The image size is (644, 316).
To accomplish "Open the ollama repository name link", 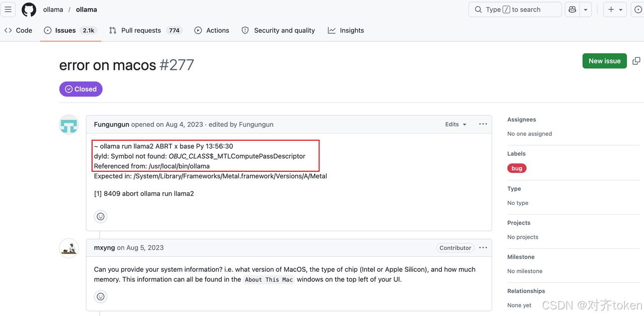I will pyautogui.click(x=87, y=10).
